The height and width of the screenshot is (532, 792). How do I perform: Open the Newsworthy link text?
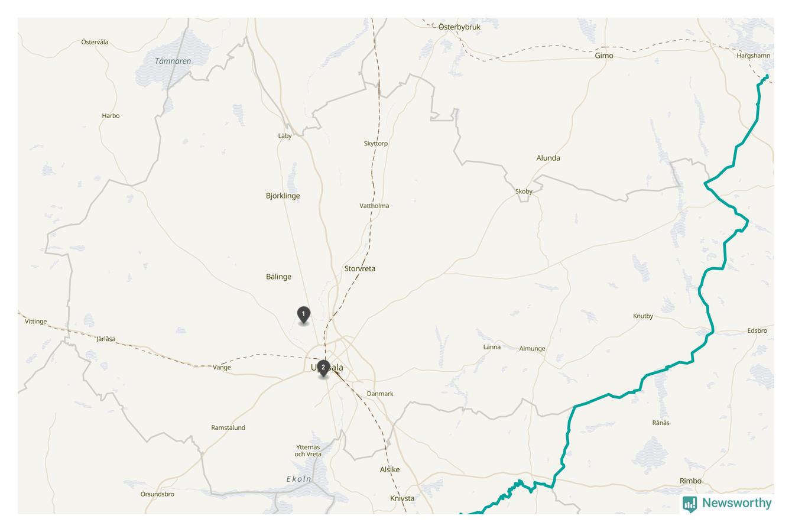[x=736, y=503]
